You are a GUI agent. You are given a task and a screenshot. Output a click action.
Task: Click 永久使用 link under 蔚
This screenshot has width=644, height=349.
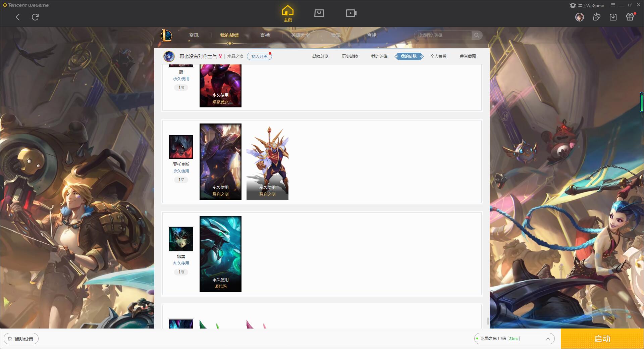[x=181, y=79]
